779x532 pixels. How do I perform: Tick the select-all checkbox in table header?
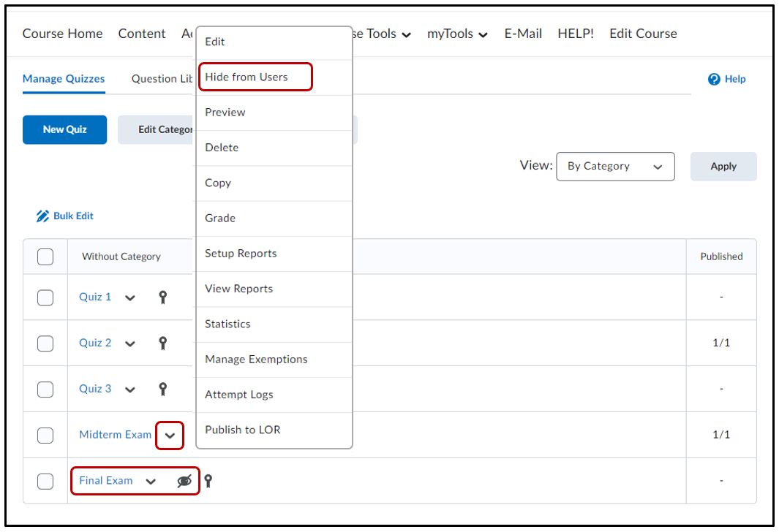tap(45, 256)
